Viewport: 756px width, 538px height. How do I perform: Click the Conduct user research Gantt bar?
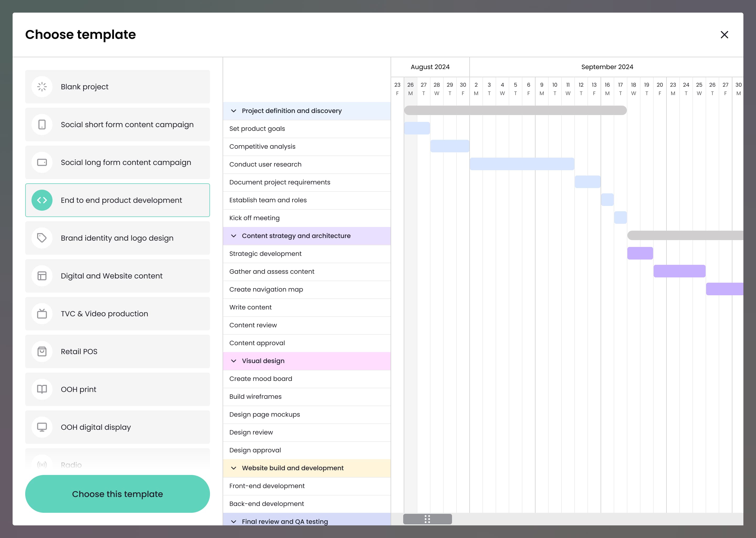(x=522, y=164)
